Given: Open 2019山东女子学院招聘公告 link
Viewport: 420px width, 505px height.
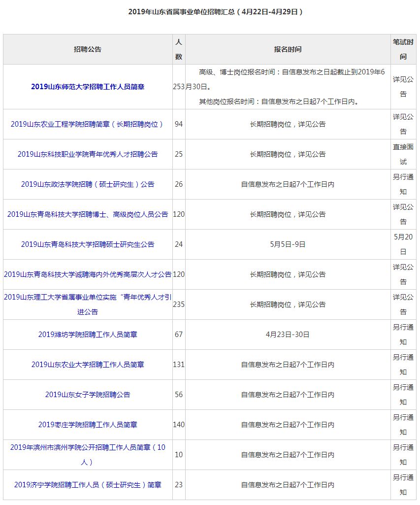Looking at the screenshot, I should (x=88, y=395).
